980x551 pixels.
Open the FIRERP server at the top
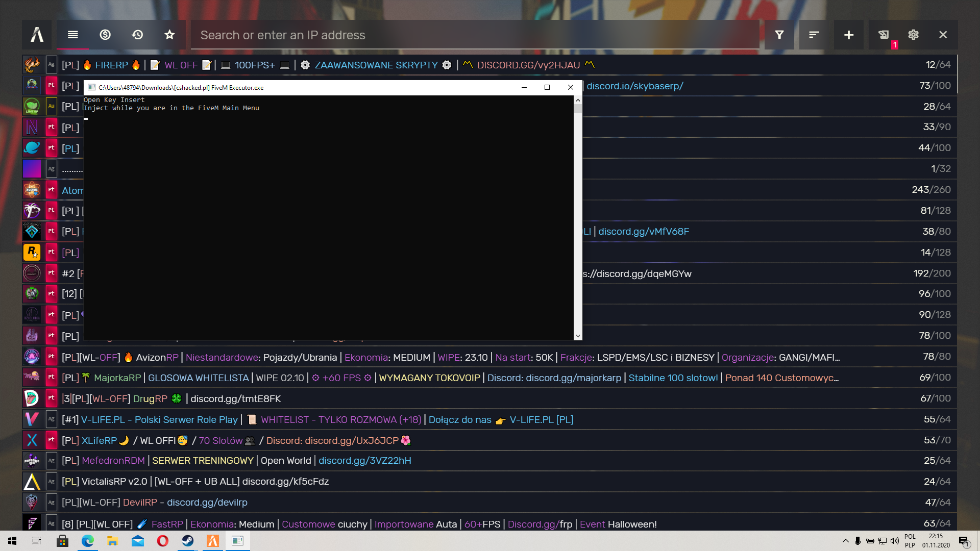coord(327,65)
